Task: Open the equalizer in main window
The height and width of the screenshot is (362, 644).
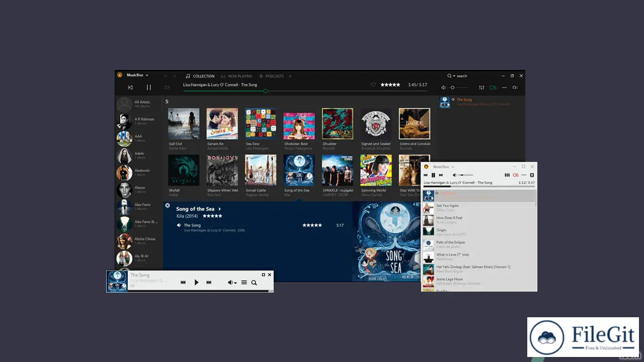Action: pos(481,87)
